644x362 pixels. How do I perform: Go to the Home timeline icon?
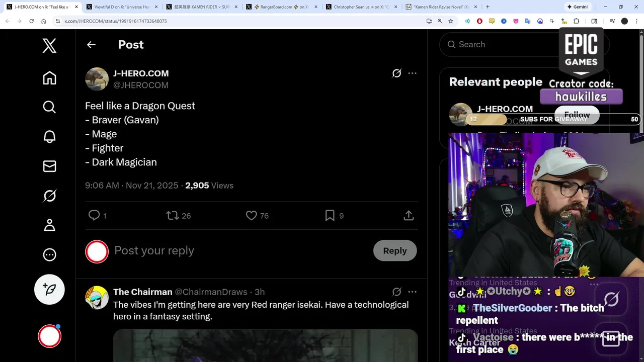pyautogui.click(x=49, y=78)
